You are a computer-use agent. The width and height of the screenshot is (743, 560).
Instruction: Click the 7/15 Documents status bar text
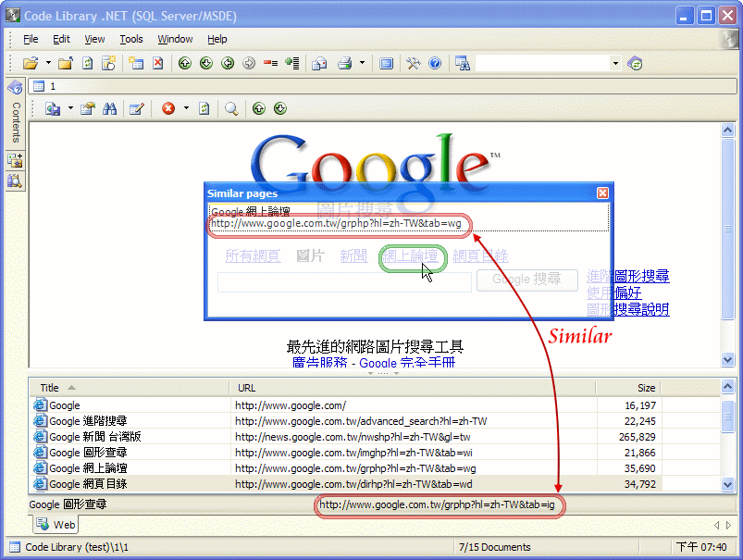(495, 547)
